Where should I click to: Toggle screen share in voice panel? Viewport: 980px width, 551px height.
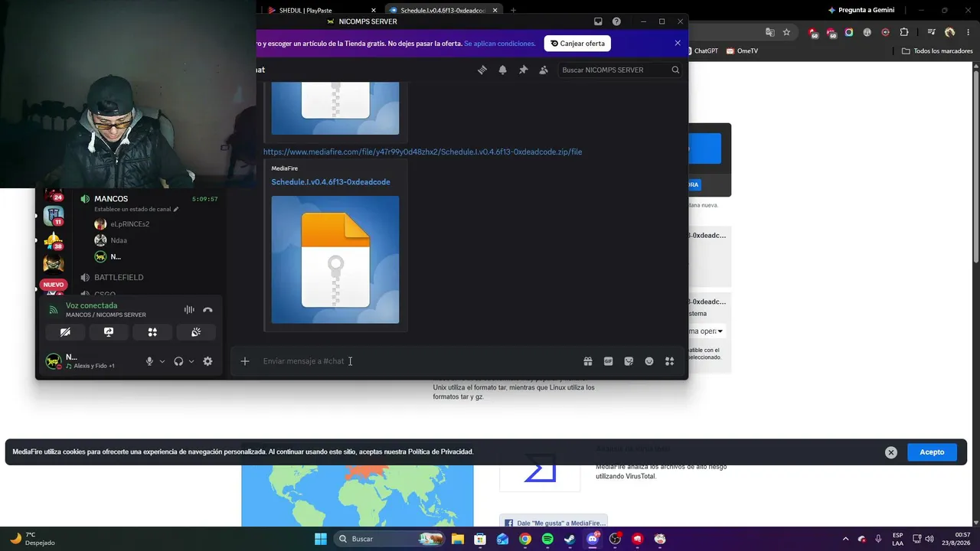click(109, 332)
